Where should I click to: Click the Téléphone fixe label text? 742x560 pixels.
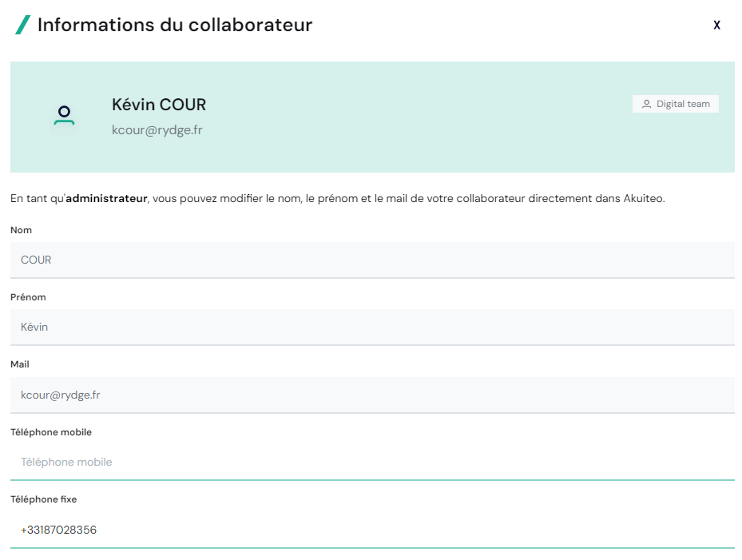coord(44,499)
